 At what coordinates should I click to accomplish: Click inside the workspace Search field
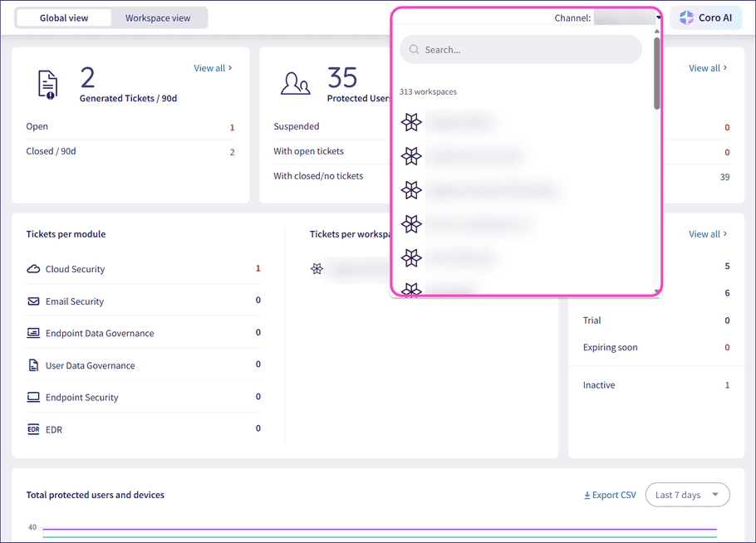(520, 49)
